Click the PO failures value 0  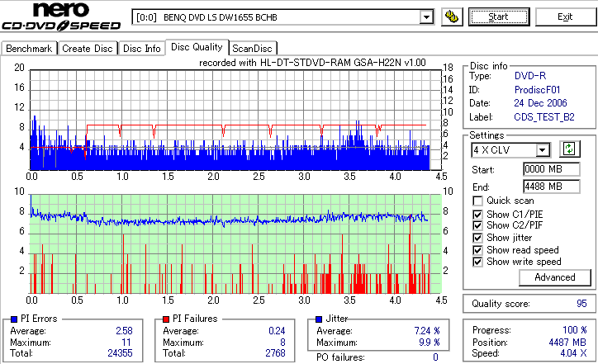(x=435, y=357)
